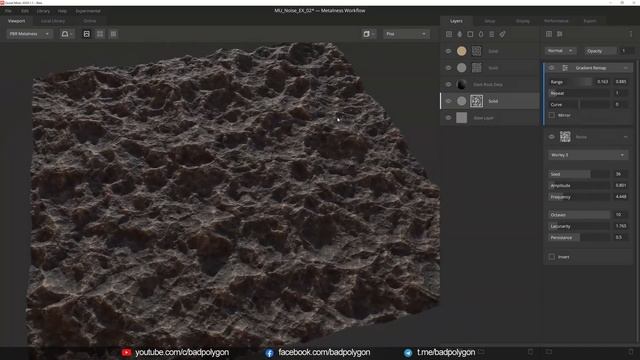This screenshot has height=360, width=640.
Task: Collapse the Noise section
Action: click(626, 137)
